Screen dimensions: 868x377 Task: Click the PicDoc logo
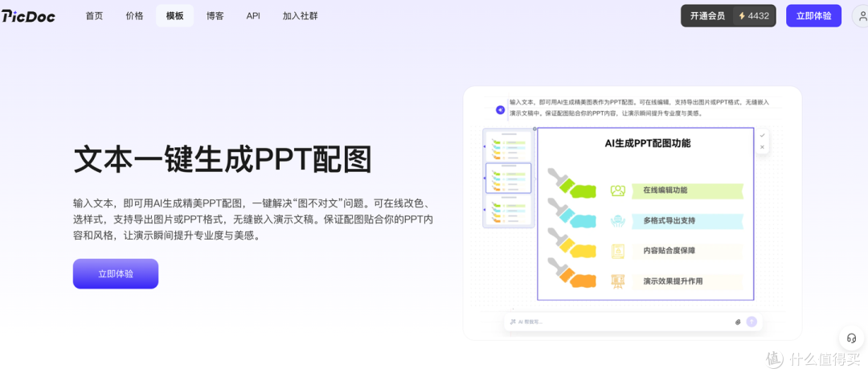click(27, 17)
